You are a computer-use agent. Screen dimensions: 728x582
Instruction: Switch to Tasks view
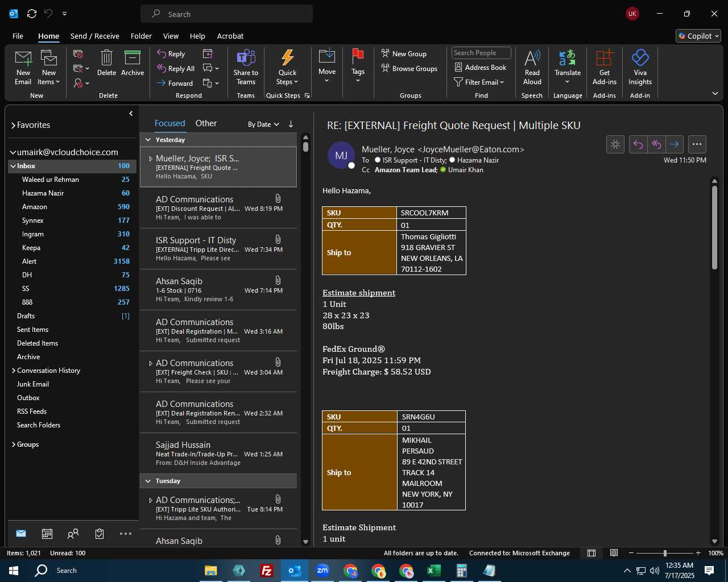point(100,533)
